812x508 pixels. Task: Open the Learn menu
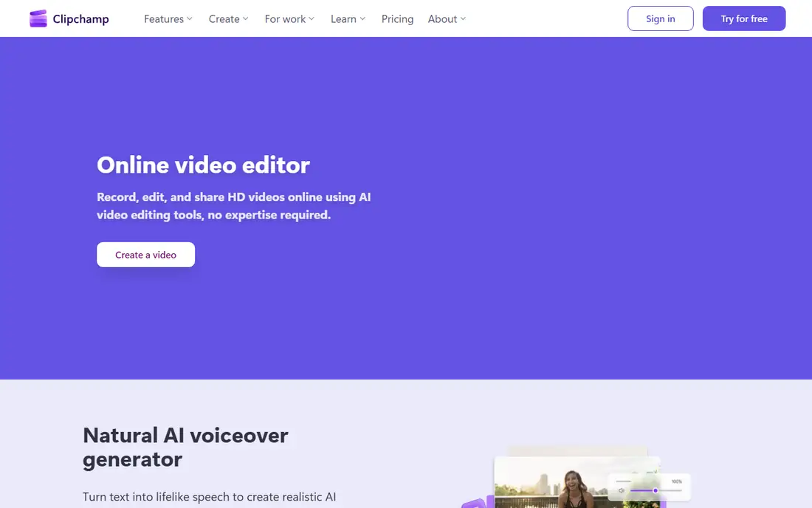point(348,19)
